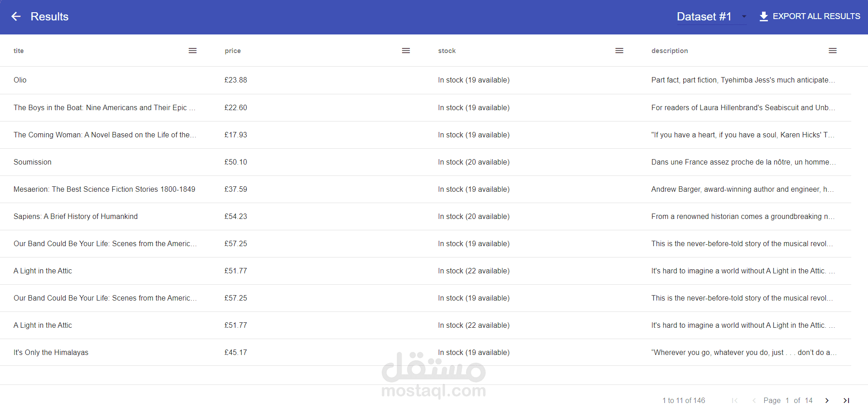The height and width of the screenshot is (408, 868).
Task: Click the price £22.60
Action: [236, 107]
